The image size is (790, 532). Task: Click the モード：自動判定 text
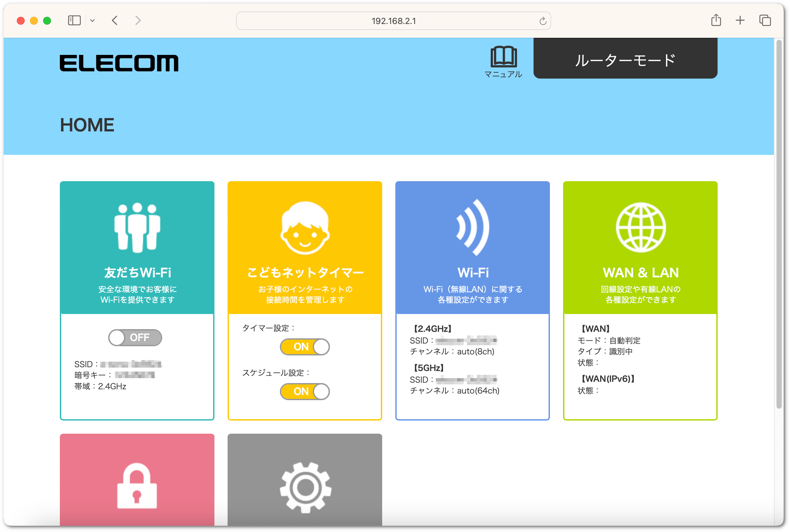point(609,340)
